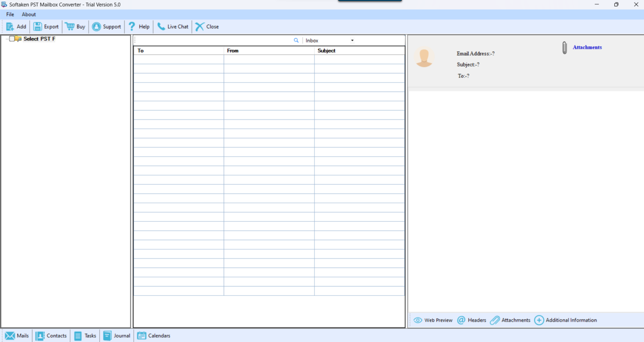Screen dimensions: 644x342
Task: Open the Export tool
Action: (46, 26)
